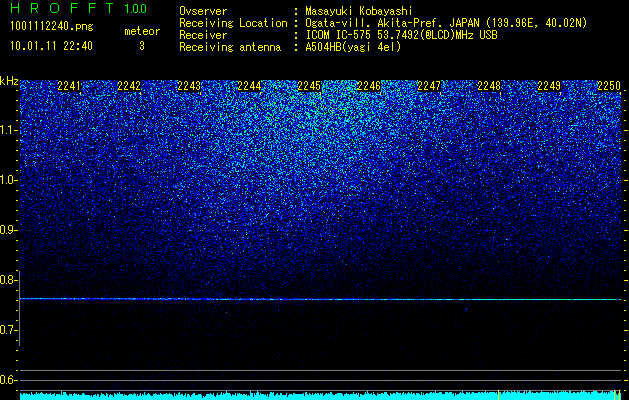629x400 pixels.
Task: Click the A504HB(yagi 4el) antenna text
Action: click(353, 47)
